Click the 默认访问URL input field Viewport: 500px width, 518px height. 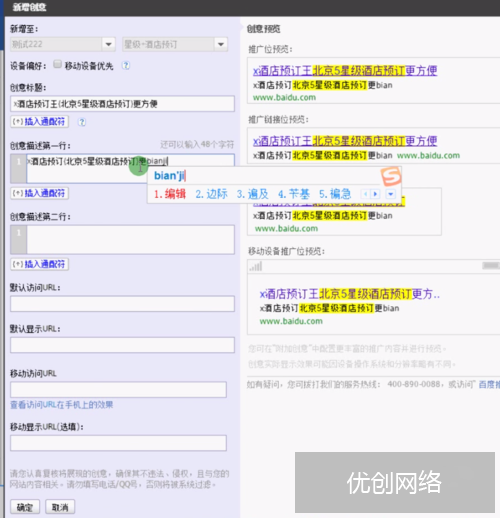pyautogui.click(x=122, y=304)
